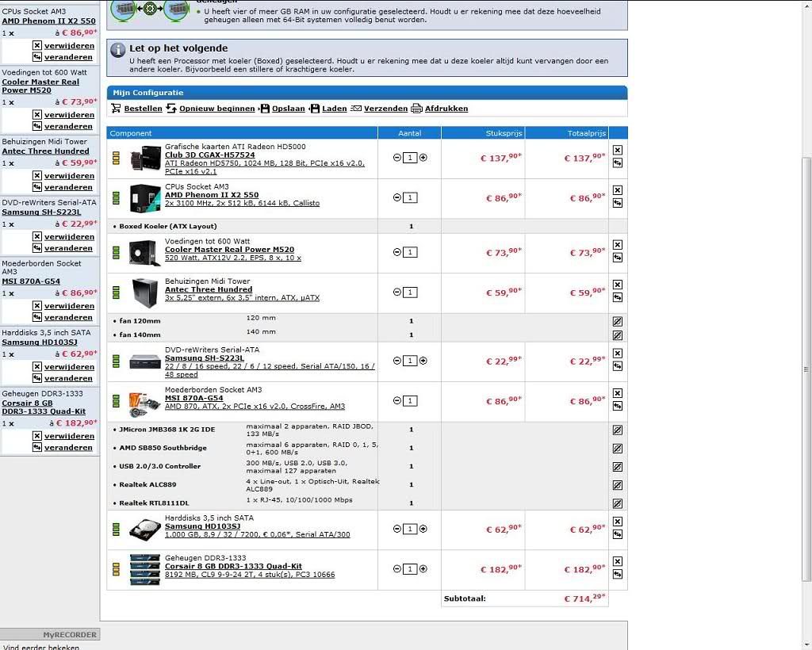
Task: Click the Samsung HD103SJ hard disk thumbnail
Action: point(145,530)
